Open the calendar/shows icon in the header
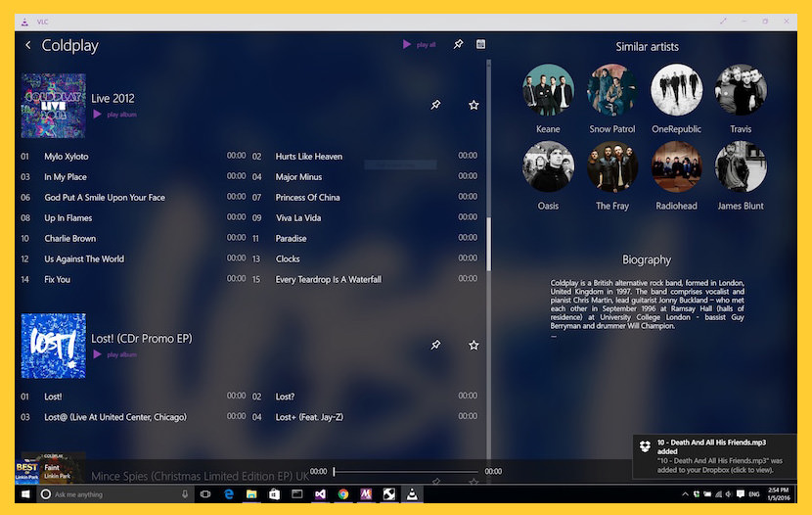This screenshot has width=812, height=515. [x=480, y=44]
